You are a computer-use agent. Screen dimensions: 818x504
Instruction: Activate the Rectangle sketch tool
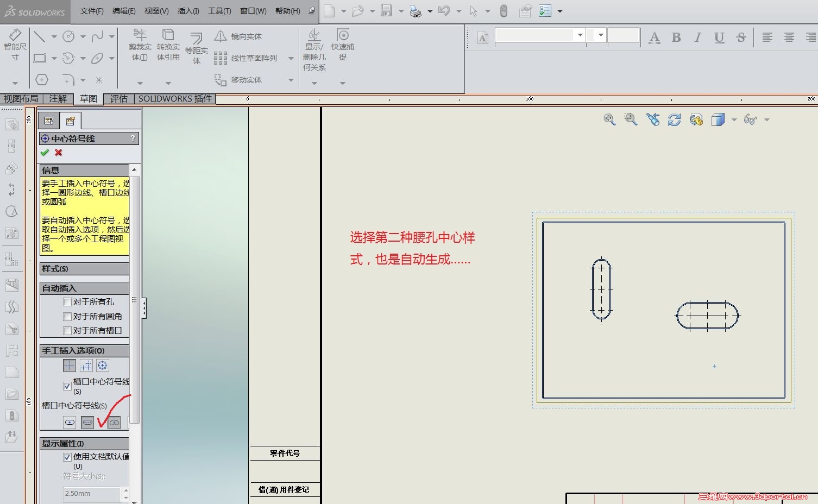click(40, 58)
